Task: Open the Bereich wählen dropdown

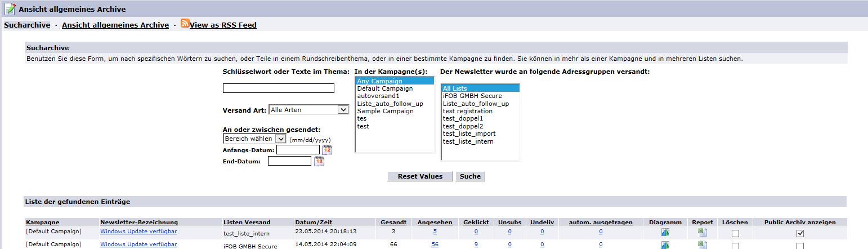Action: click(x=255, y=139)
